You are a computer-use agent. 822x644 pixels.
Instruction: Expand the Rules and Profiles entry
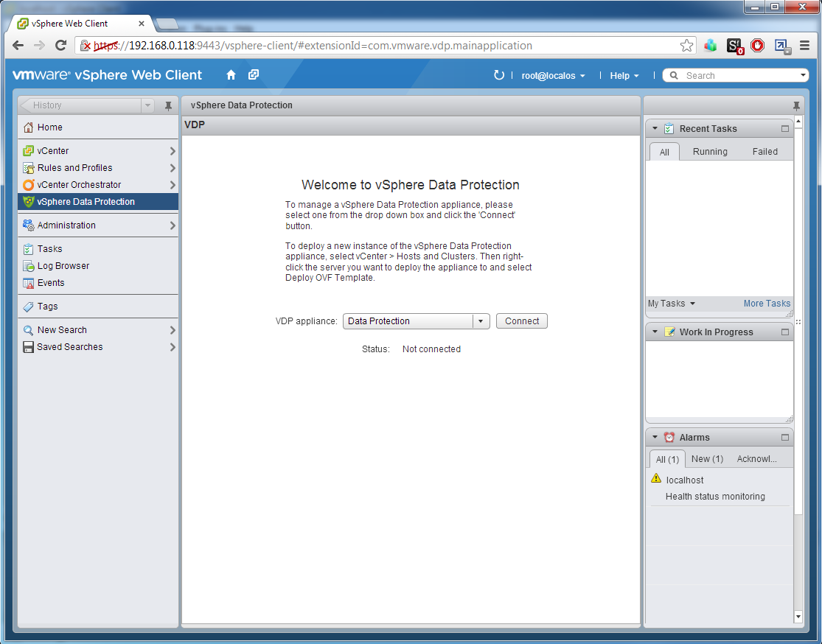click(173, 168)
